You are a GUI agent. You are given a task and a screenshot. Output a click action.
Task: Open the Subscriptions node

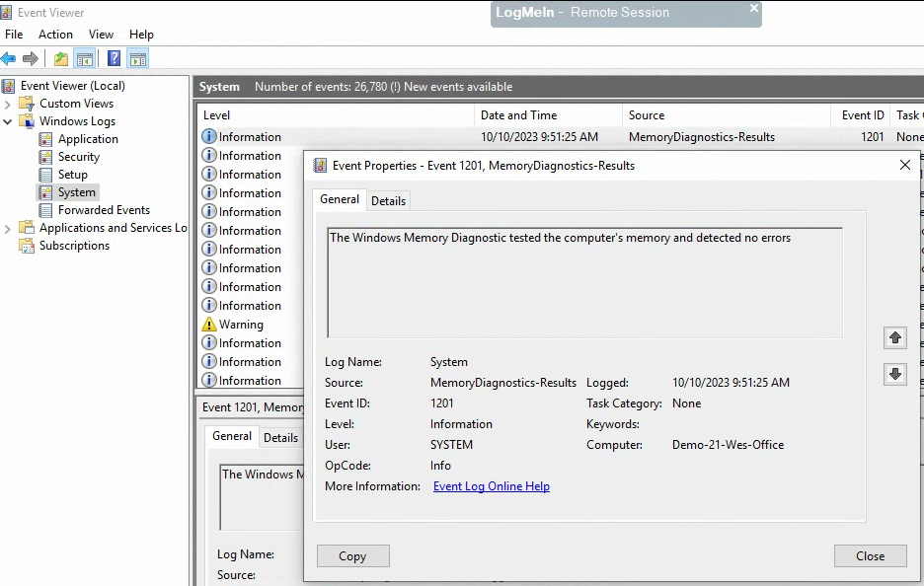coord(74,246)
